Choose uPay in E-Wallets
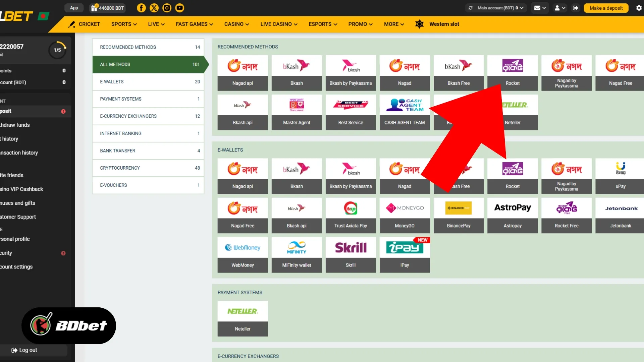 (621, 176)
